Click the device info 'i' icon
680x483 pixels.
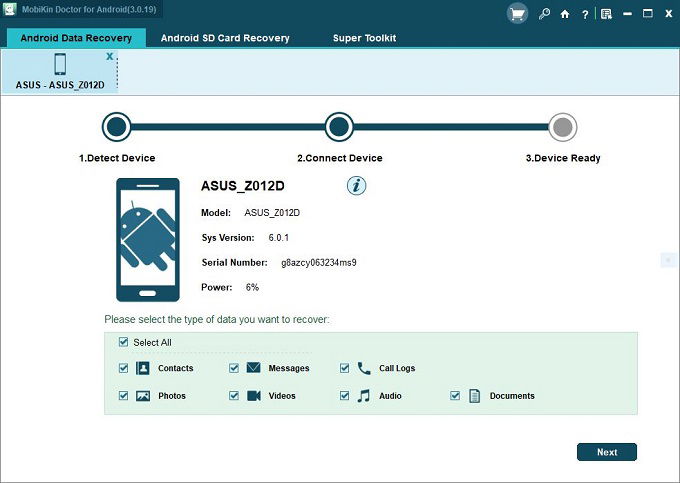pos(356,186)
